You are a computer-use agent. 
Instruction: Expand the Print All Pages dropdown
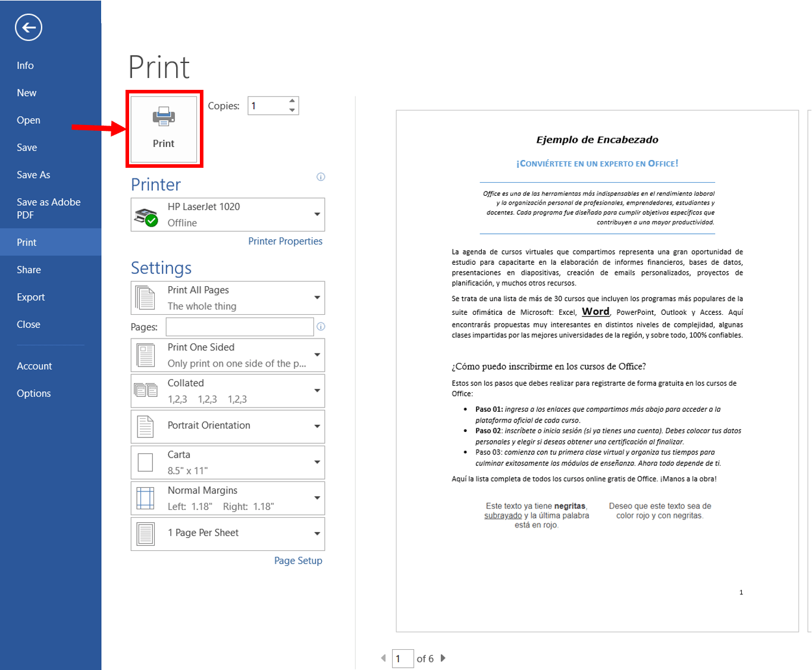point(228,298)
